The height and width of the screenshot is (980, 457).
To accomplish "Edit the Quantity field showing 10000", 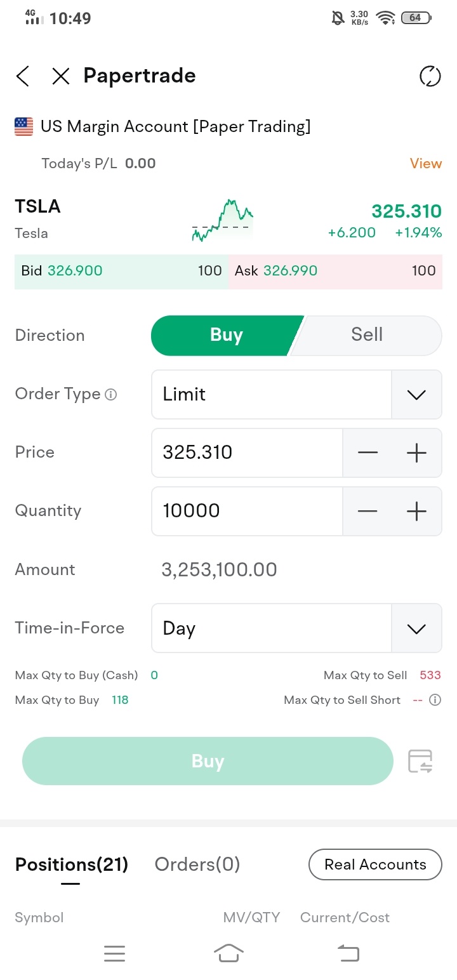I will point(247,511).
